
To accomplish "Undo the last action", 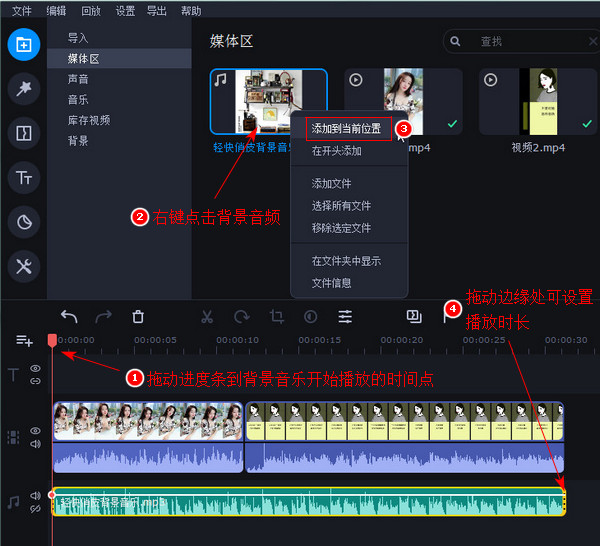I will (x=69, y=317).
